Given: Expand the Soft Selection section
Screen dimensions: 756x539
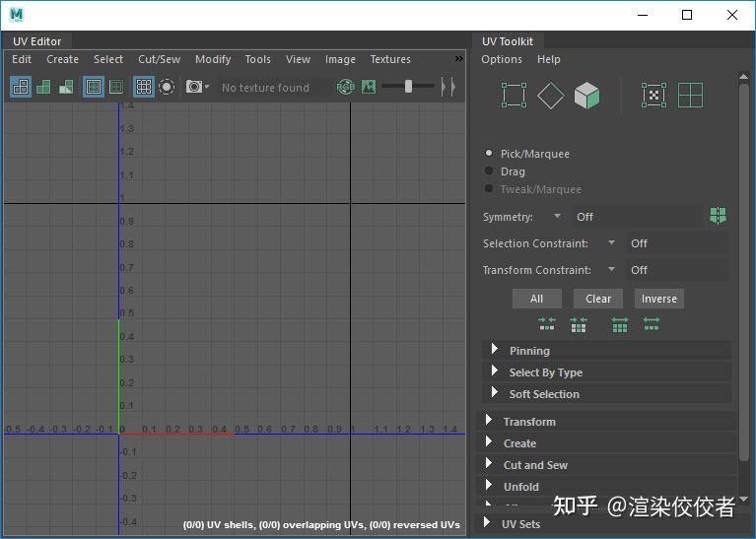Looking at the screenshot, I should click(x=606, y=394).
